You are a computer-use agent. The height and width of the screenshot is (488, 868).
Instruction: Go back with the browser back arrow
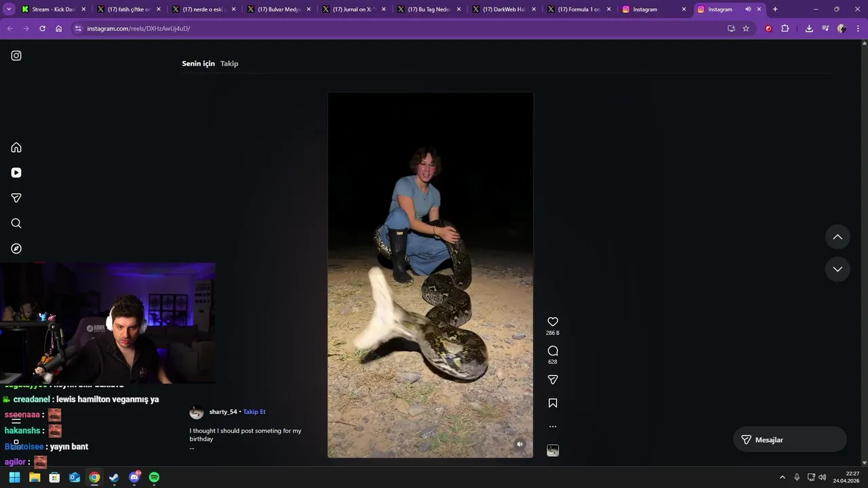point(9,28)
